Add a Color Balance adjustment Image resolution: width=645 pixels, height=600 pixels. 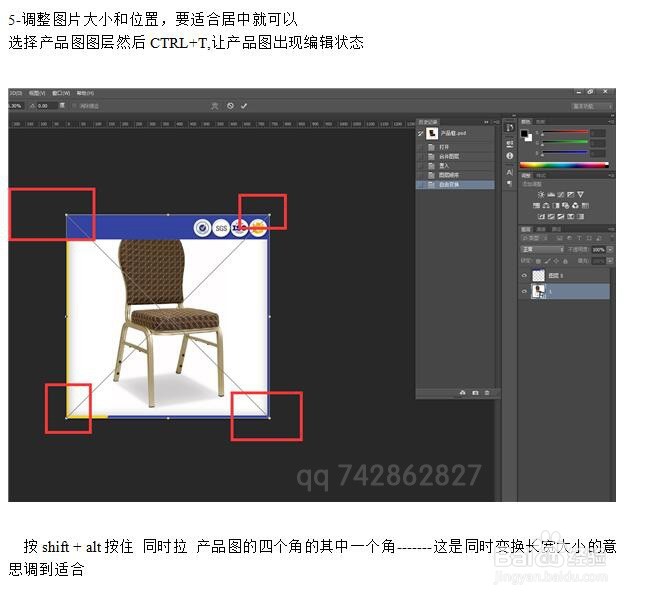click(x=546, y=206)
